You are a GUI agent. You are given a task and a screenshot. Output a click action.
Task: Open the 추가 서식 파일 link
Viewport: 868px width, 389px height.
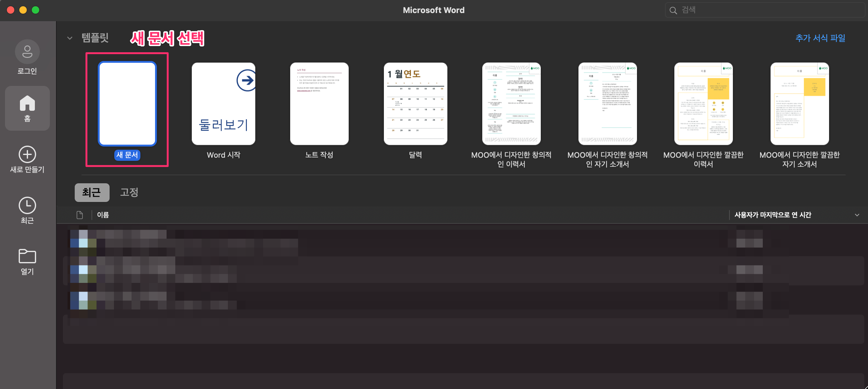(820, 38)
